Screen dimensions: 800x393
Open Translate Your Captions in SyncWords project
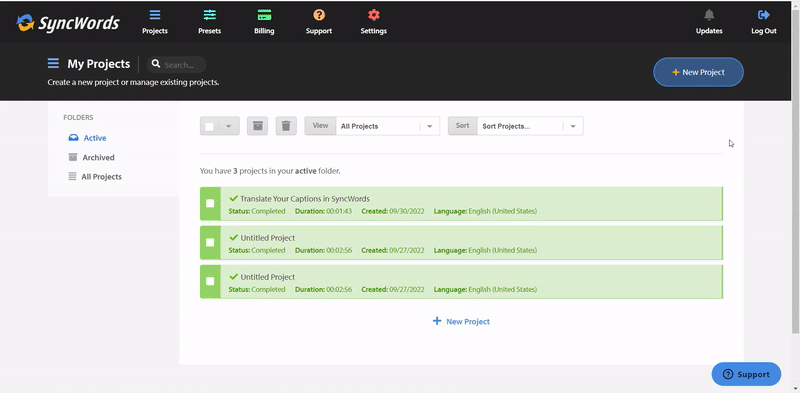click(305, 199)
